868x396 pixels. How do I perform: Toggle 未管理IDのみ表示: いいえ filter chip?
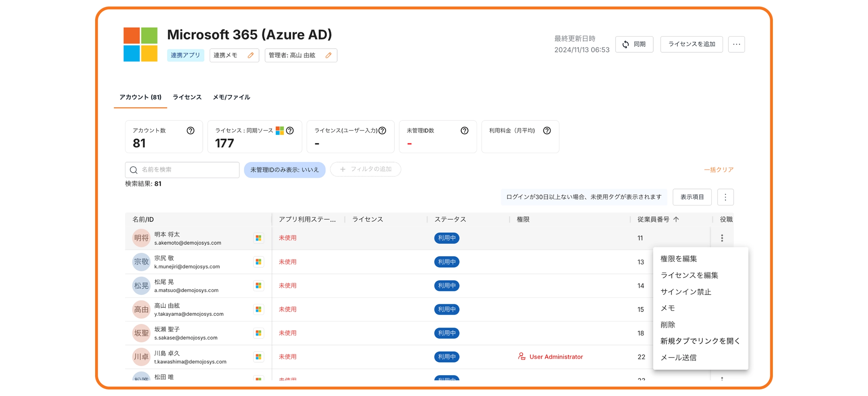point(285,170)
